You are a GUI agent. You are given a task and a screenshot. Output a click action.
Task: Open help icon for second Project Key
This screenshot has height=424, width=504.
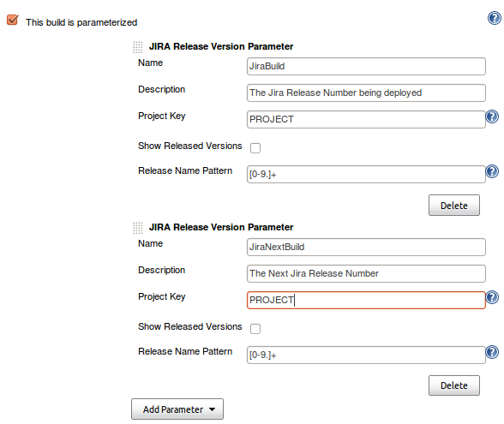(x=492, y=297)
